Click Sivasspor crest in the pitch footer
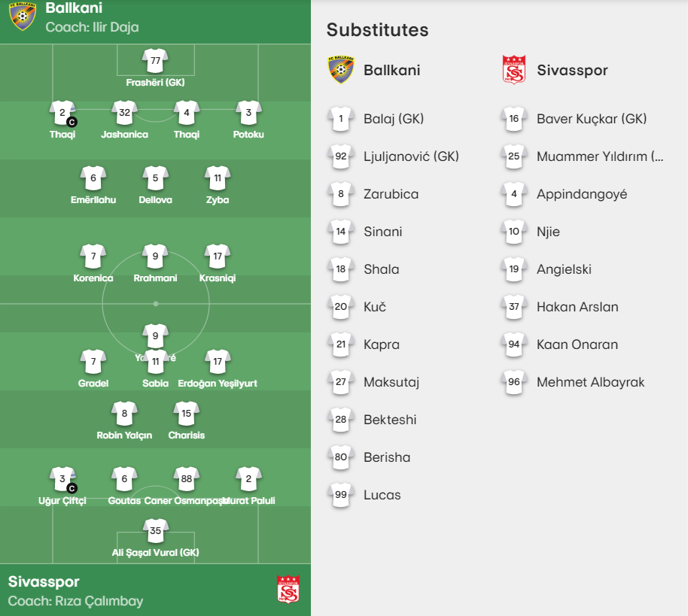 (288, 590)
